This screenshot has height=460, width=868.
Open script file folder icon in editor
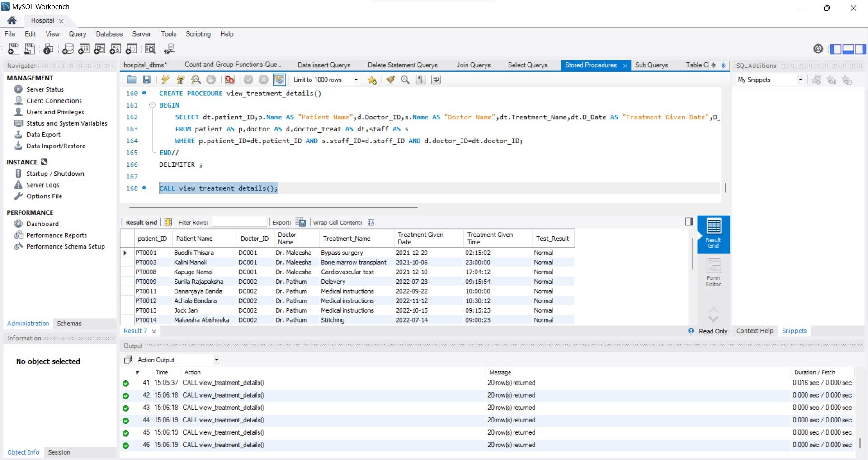click(x=132, y=80)
